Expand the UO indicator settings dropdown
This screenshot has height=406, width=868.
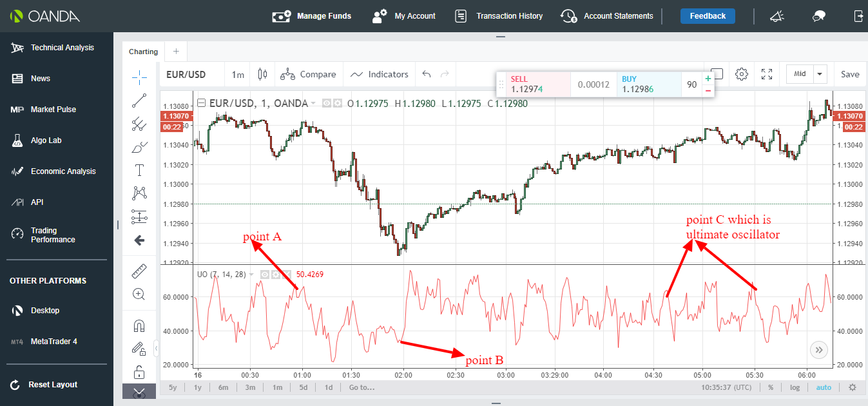tap(251, 274)
